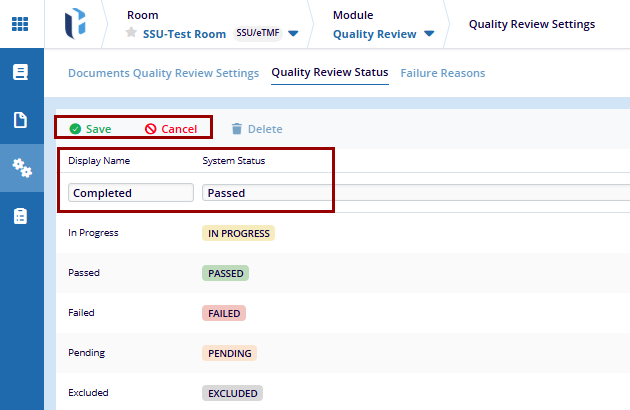Open the clipboard report sidebar icon

(x=21, y=216)
